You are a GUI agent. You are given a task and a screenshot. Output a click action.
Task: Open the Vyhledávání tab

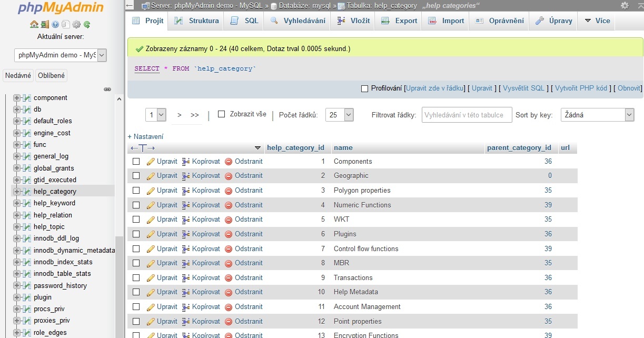pyautogui.click(x=298, y=21)
